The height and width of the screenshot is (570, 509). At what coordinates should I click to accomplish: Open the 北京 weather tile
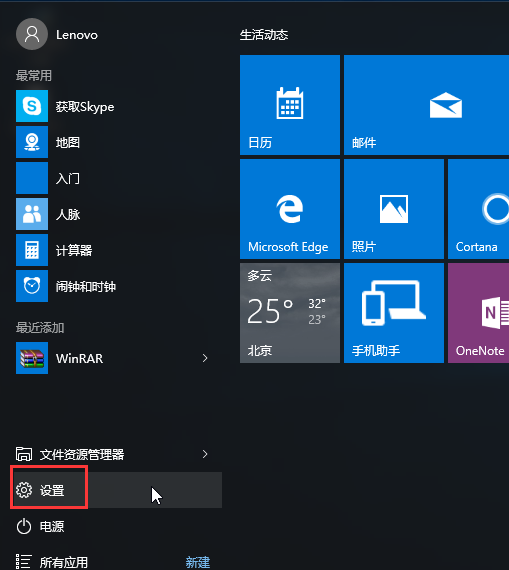[290, 313]
